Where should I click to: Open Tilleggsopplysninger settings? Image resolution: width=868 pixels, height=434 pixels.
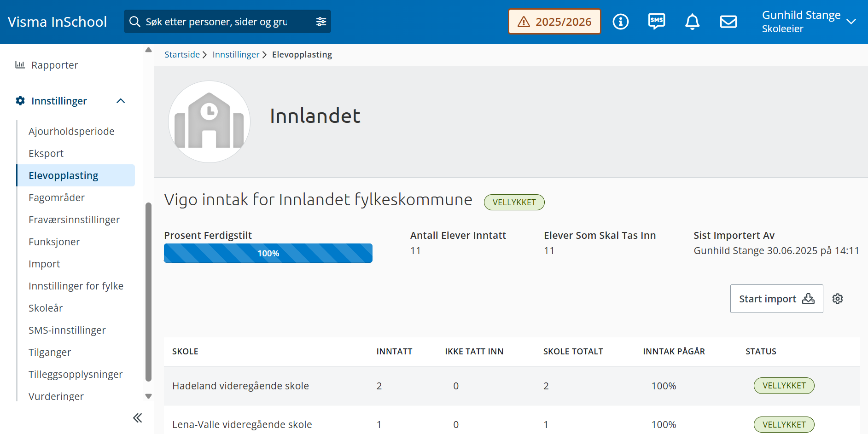click(76, 374)
